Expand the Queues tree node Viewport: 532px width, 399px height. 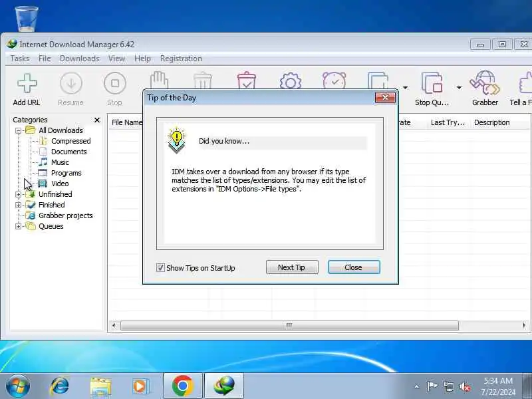pyautogui.click(x=19, y=226)
